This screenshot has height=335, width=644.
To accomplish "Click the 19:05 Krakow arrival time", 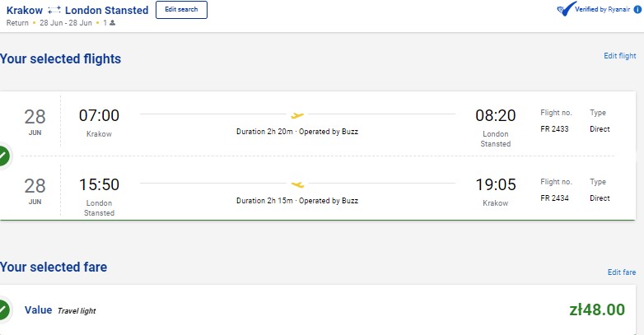I will tap(496, 184).
